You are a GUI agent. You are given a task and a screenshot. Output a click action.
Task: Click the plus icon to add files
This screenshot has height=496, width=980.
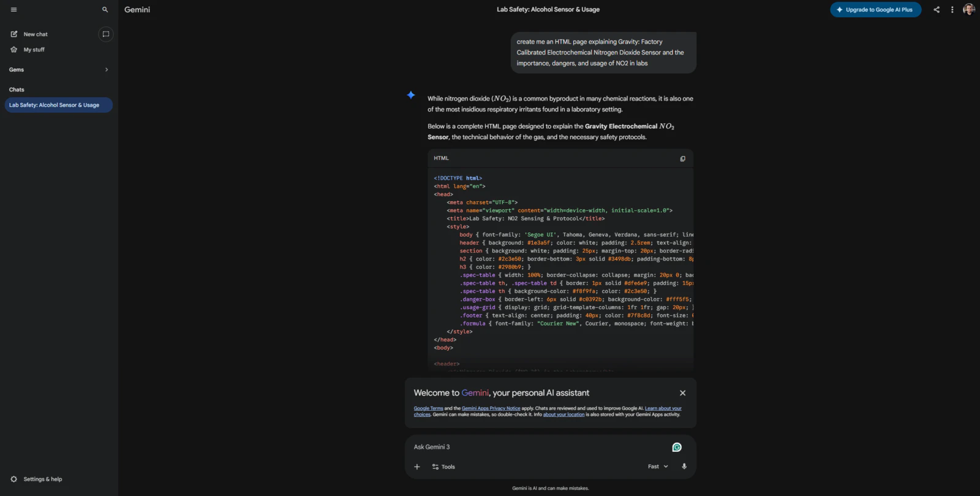click(417, 467)
